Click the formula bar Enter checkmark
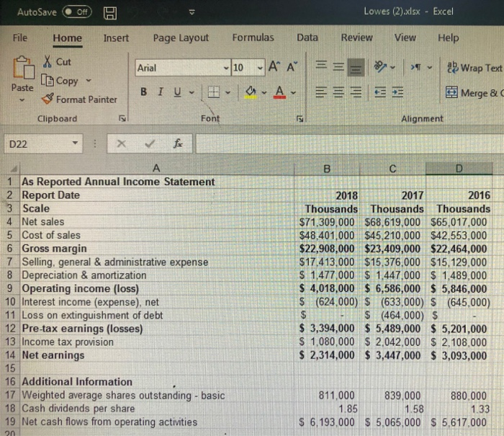 [150, 143]
